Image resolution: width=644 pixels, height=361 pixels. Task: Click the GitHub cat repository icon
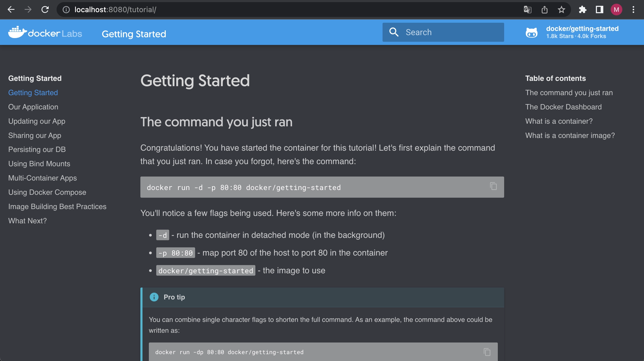(x=531, y=33)
